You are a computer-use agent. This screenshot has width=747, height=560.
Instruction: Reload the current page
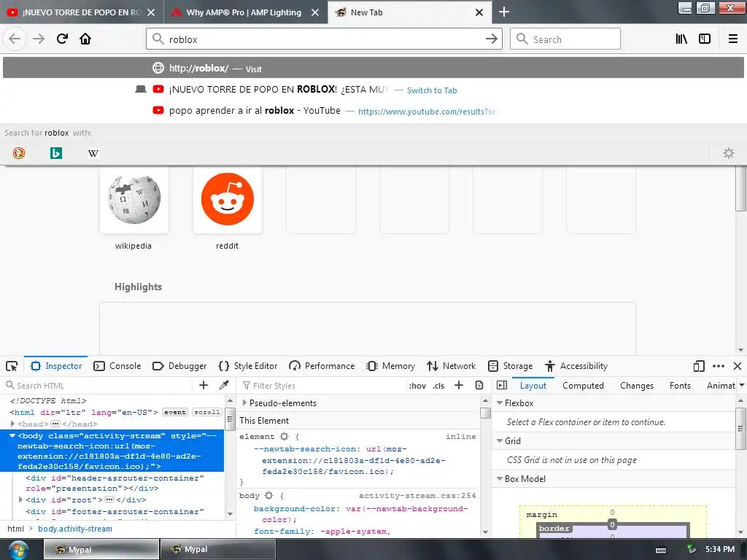click(62, 39)
